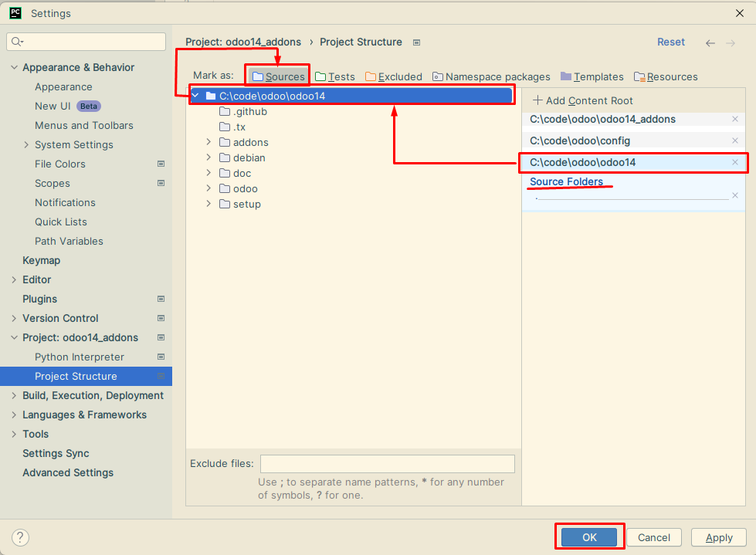Mark the folder as Templates

pyautogui.click(x=592, y=76)
